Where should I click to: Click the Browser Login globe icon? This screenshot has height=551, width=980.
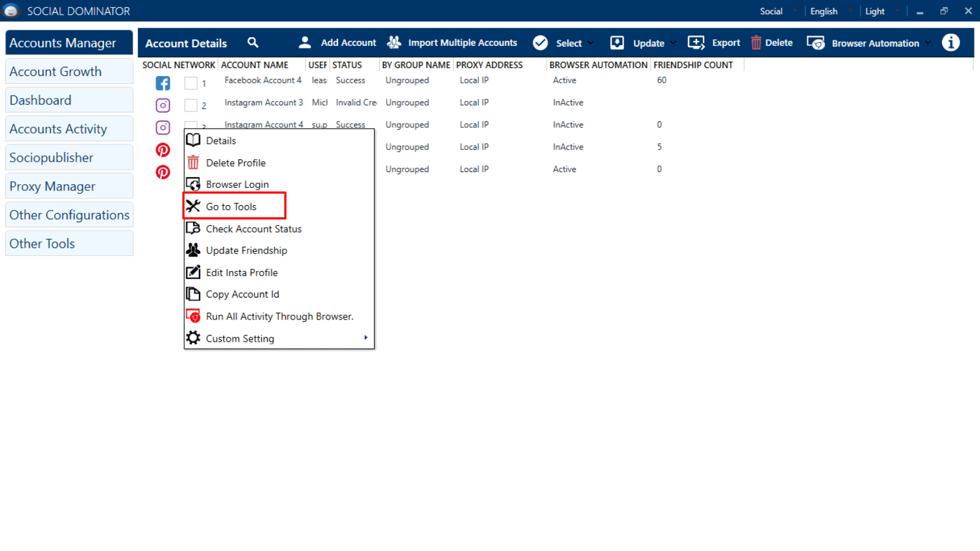[x=193, y=184]
